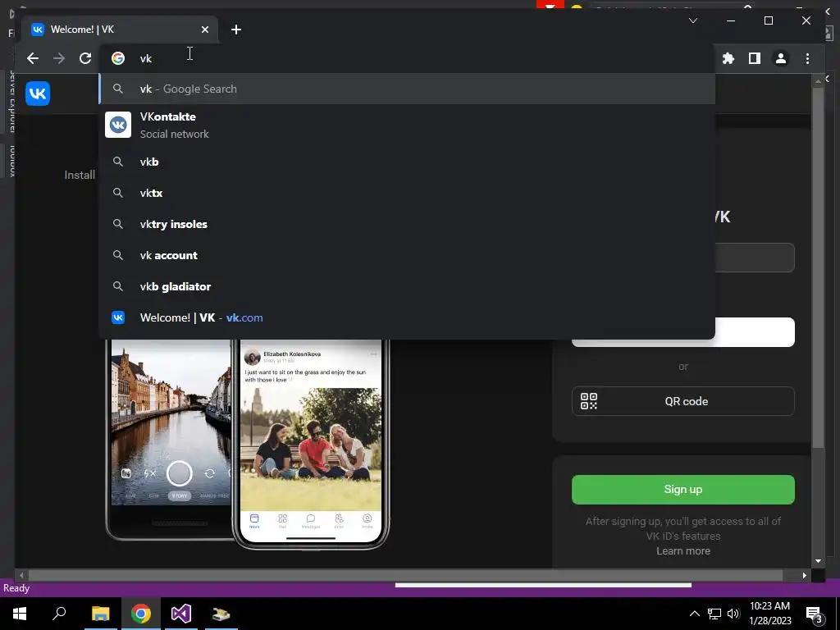Viewport: 840px width, 630px height.
Task: Select the VKontakte Social network suggestion
Action: point(407,125)
